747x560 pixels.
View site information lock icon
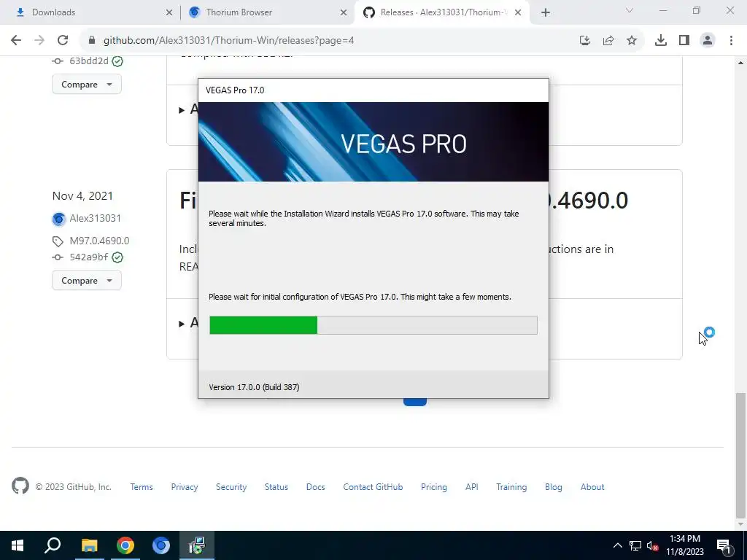[92, 41]
